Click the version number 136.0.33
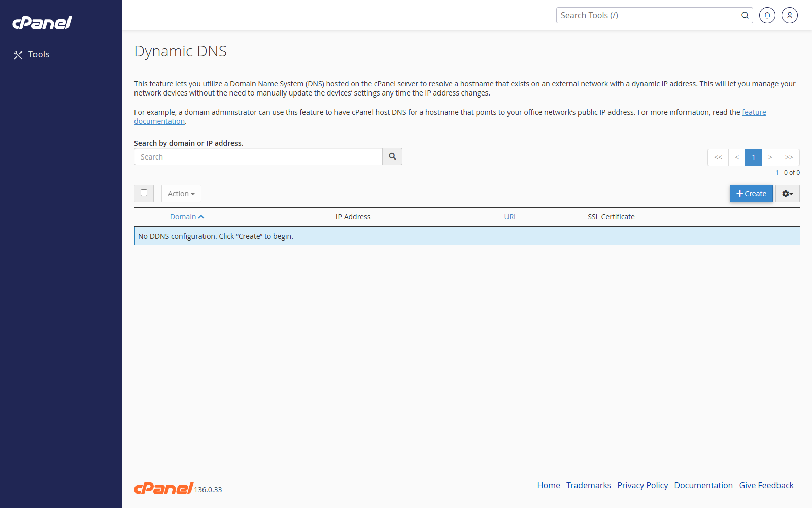Viewport: 812px width, 508px height. click(x=208, y=490)
